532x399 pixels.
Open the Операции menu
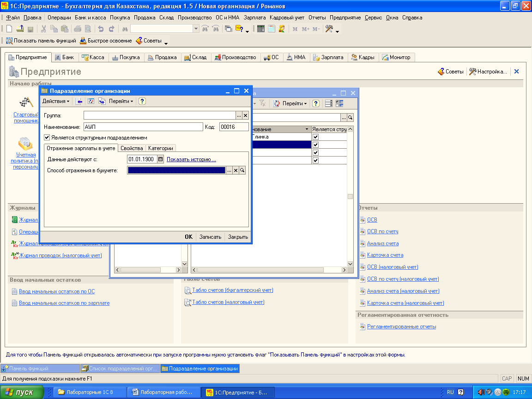(x=59, y=18)
